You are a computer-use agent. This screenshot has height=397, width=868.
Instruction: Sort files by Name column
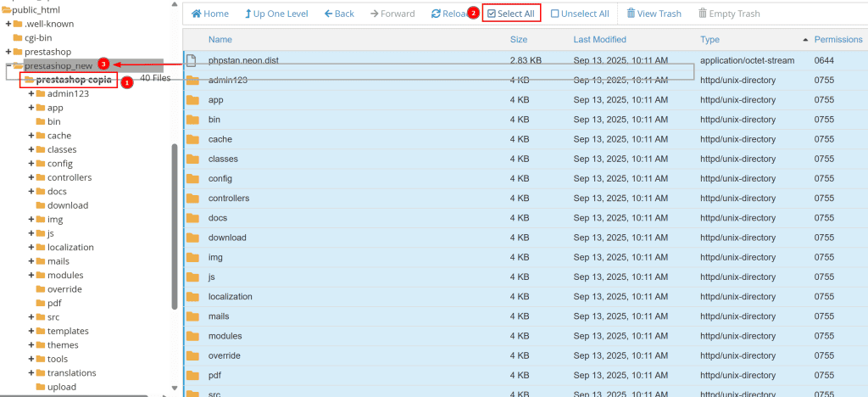pos(220,40)
